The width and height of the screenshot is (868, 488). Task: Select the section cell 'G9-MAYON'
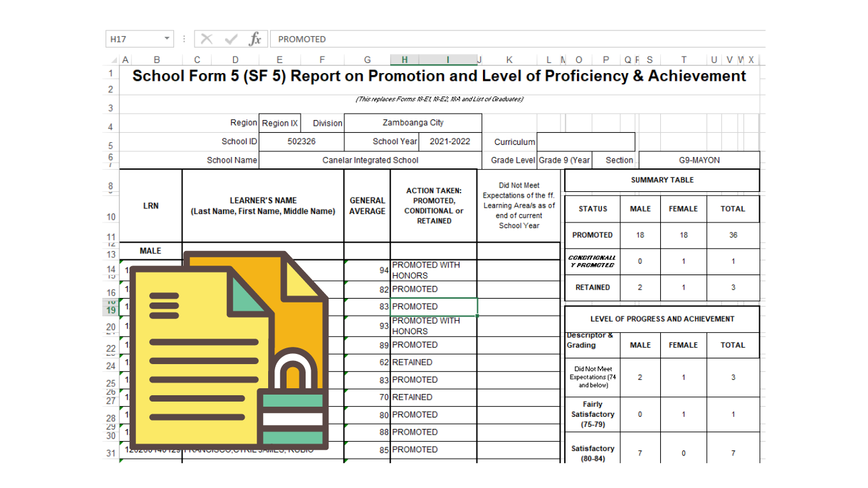(699, 160)
